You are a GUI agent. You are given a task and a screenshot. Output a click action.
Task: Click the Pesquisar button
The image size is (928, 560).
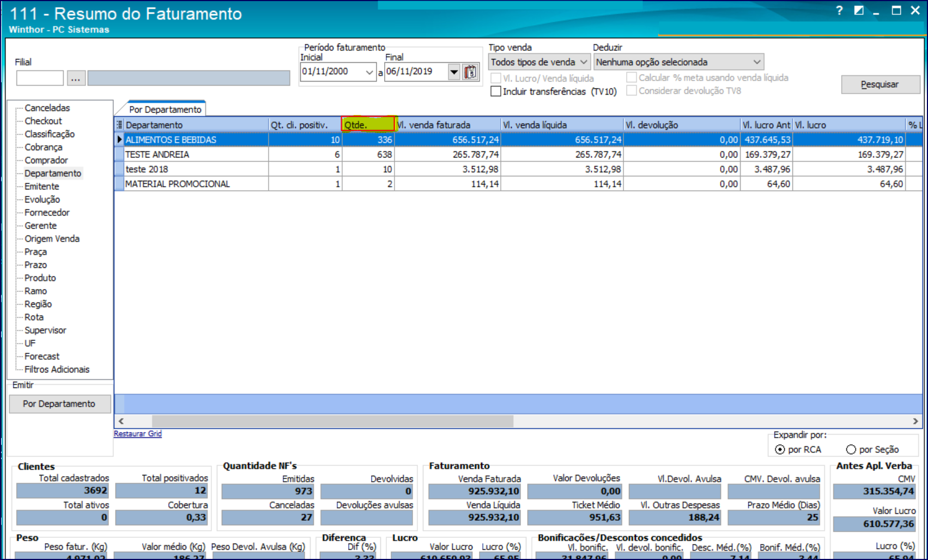point(881,84)
